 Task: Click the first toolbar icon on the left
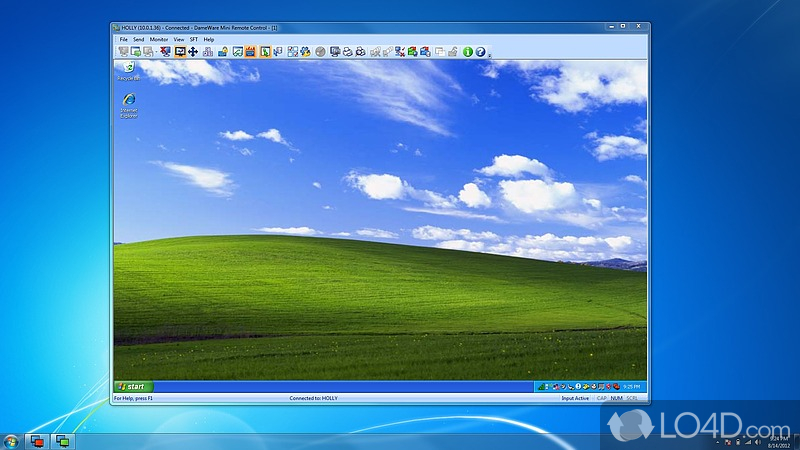123,52
